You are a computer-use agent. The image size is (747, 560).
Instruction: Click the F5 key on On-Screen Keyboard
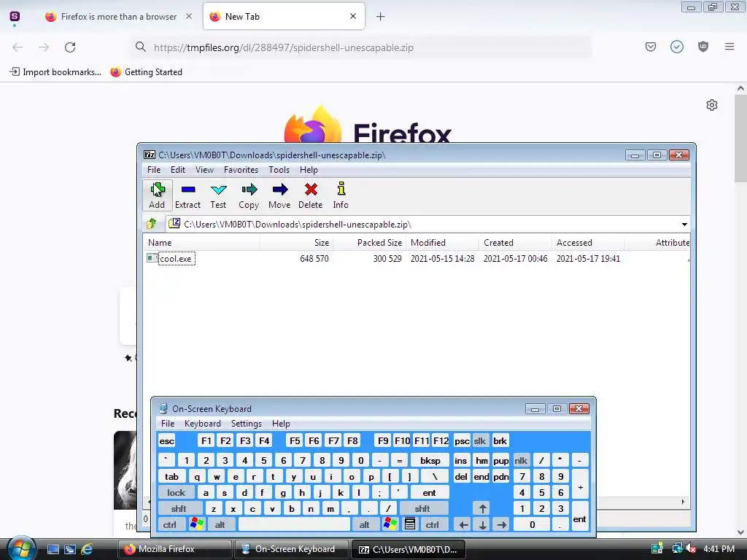point(295,441)
